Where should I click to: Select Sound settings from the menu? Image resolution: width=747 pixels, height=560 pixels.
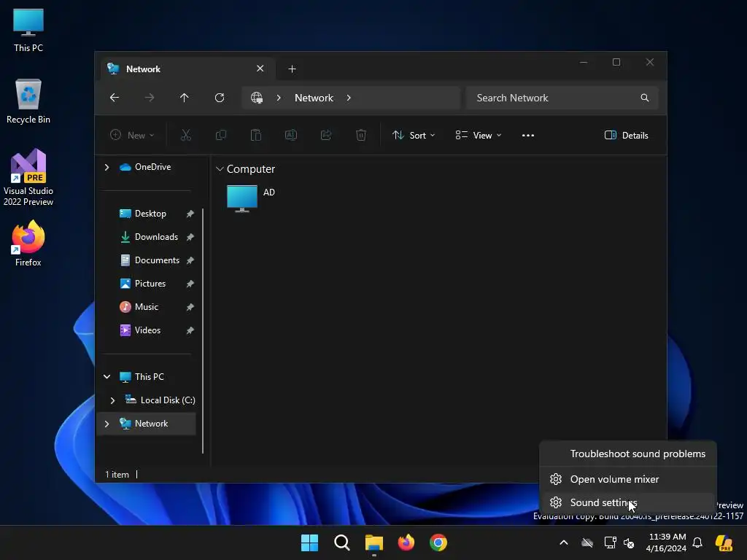628,503
